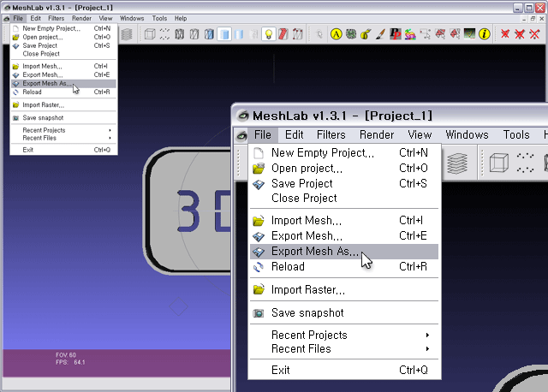Open Render menu in enlarged inset menu bar
This screenshot has height=392, width=548.
377,135
